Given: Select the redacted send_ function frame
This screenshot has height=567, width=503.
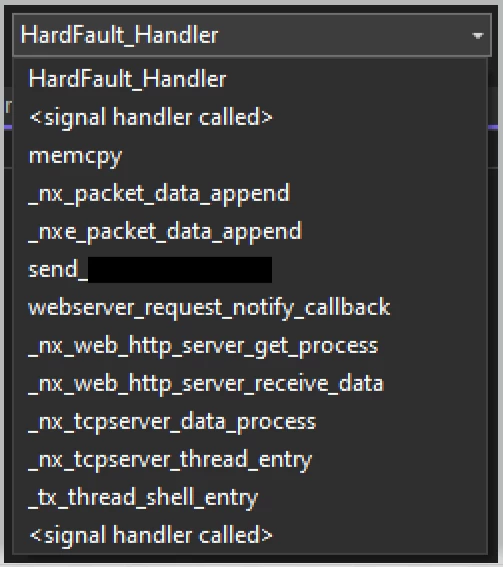Looking at the screenshot, I should tap(251, 270).
